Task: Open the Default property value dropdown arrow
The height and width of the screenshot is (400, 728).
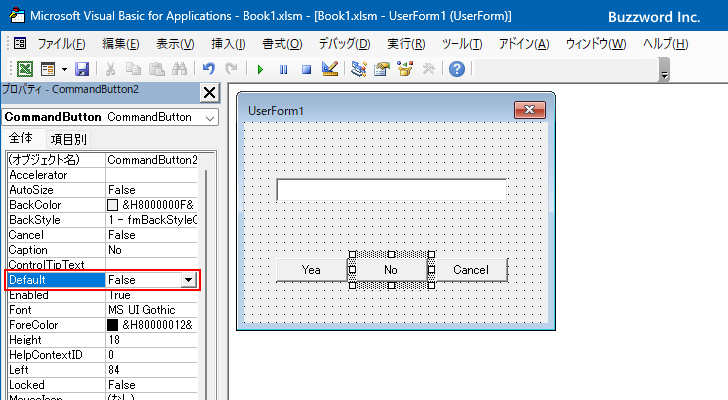Action: pos(188,280)
